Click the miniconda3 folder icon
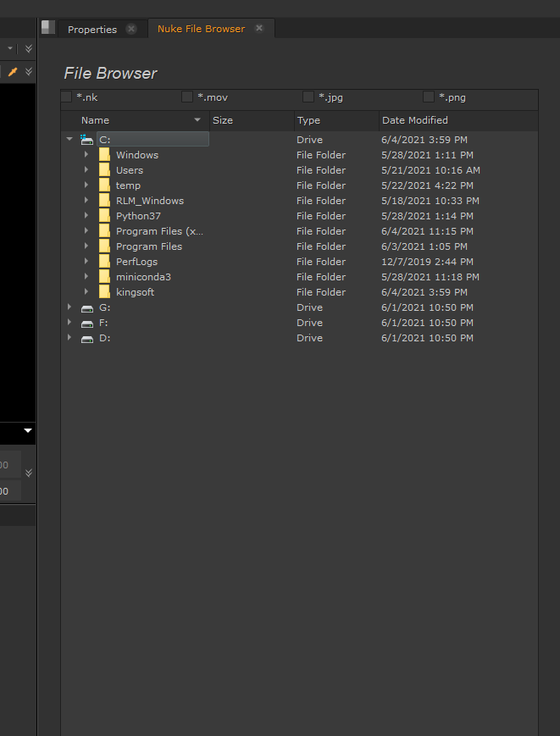560x736 pixels. coord(104,277)
